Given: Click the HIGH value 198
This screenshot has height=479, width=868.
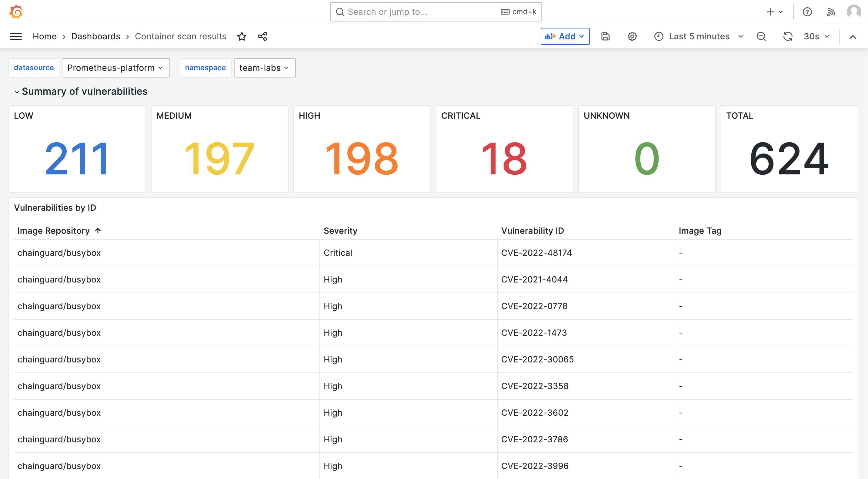Looking at the screenshot, I should pyautogui.click(x=362, y=159).
